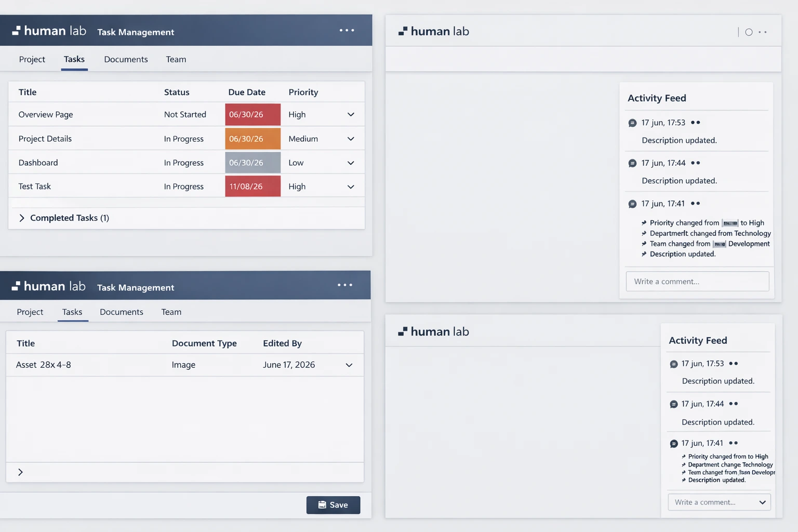Click the human lab logo in upper-left header
798x532 pixels.
49,31
